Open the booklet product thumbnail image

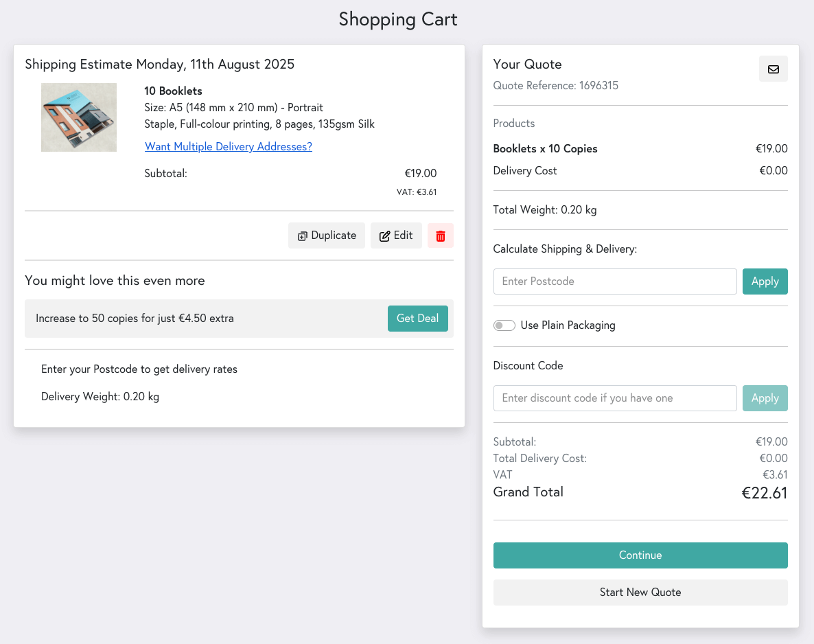click(x=78, y=117)
